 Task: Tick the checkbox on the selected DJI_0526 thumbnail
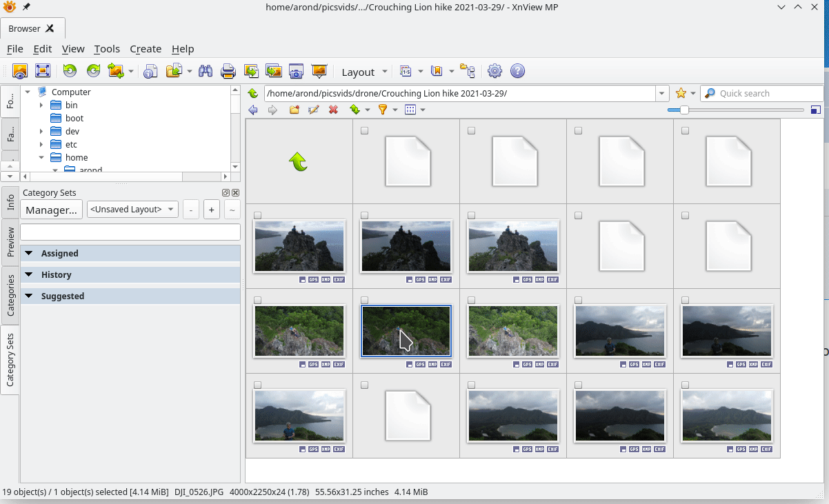[x=365, y=300]
